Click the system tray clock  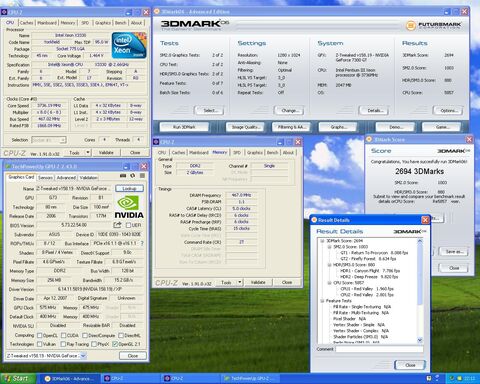[469, 379]
